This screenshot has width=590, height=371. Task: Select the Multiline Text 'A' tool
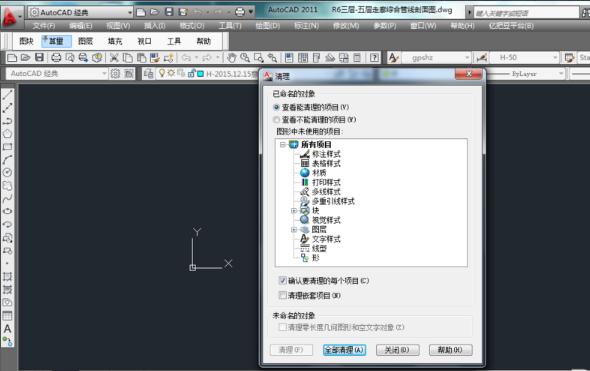pos(8,328)
